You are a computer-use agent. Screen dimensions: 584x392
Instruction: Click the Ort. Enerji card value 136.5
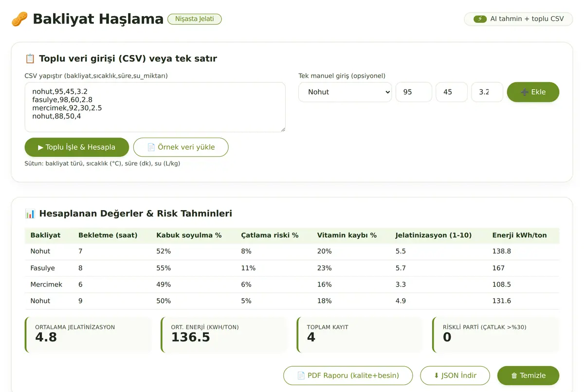pos(190,337)
